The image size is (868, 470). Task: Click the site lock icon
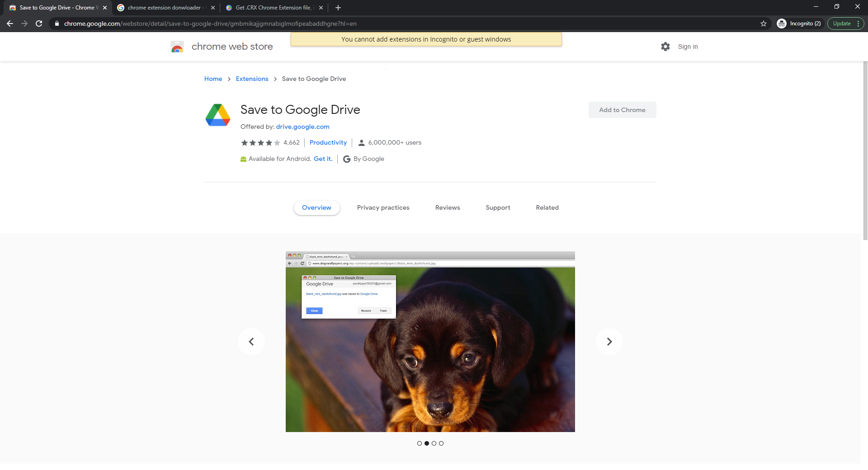pyautogui.click(x=57, y=23)
